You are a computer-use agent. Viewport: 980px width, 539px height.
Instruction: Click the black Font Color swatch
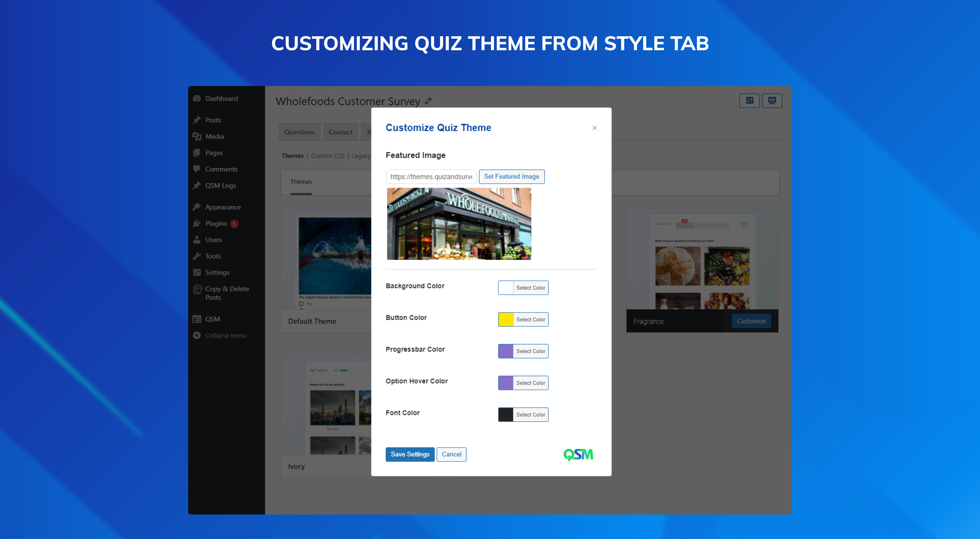506,415
